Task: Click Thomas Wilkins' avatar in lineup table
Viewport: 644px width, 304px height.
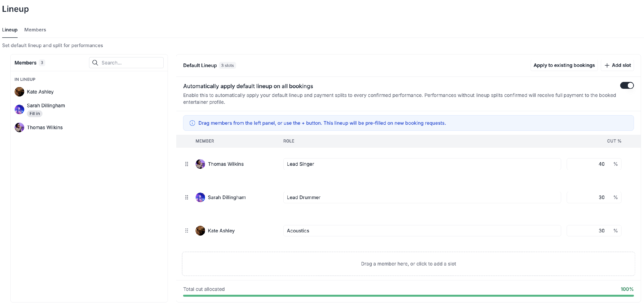Action: click(200, 164)
